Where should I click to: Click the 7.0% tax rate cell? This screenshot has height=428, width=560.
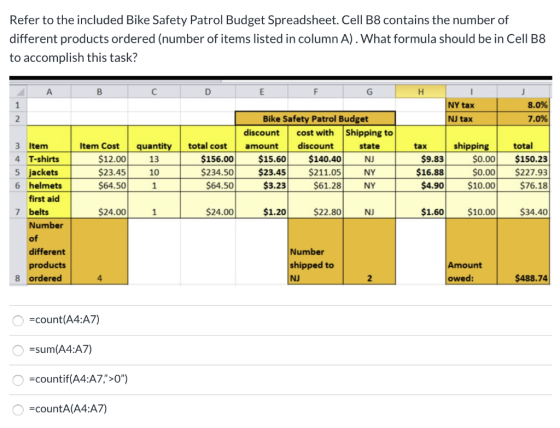[x=523, y=119]
